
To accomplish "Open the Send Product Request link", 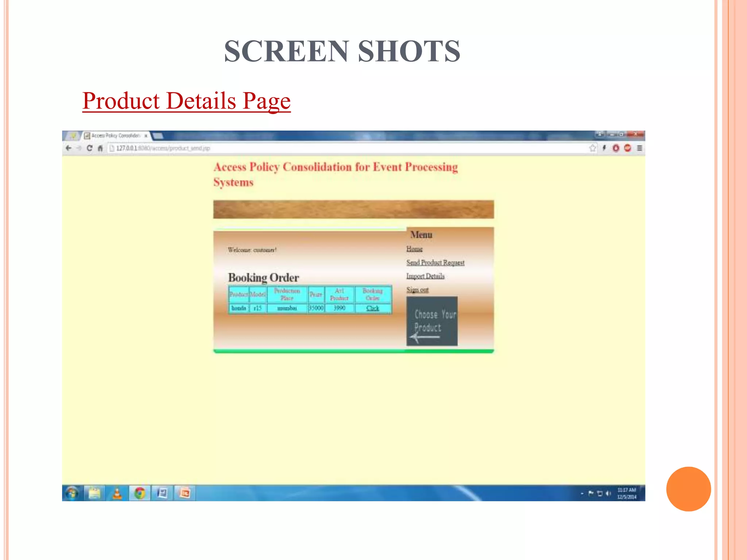I will (435, 262).
